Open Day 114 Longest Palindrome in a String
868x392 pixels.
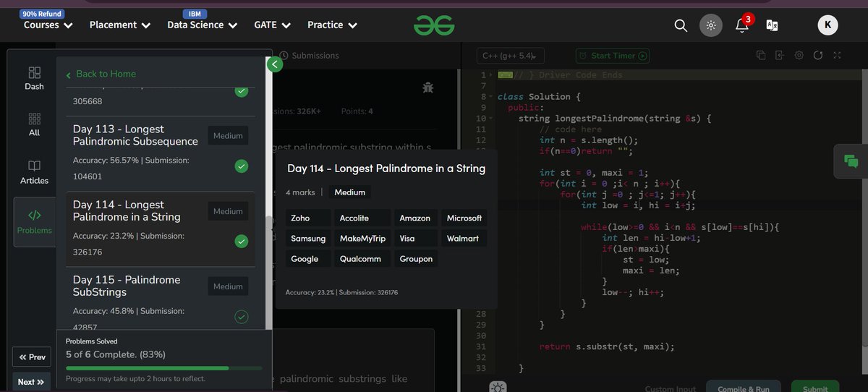[161, 229]
